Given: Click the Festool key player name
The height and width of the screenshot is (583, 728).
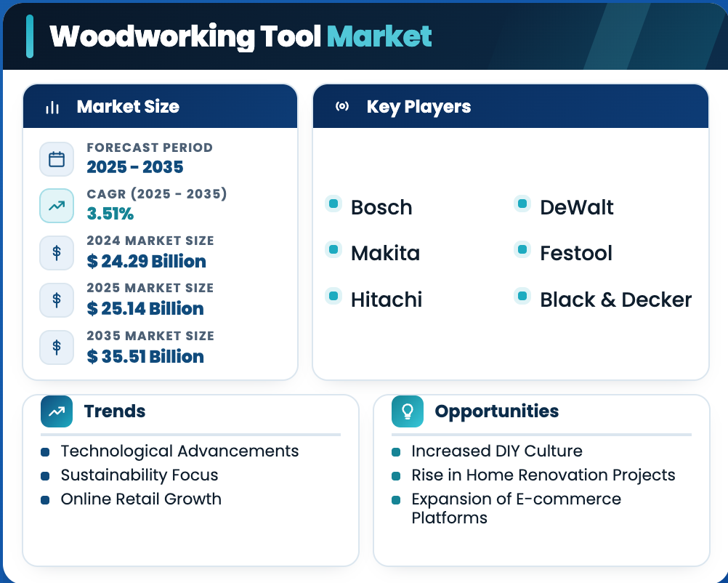Looking at the screenshot, I should point(576,253).
